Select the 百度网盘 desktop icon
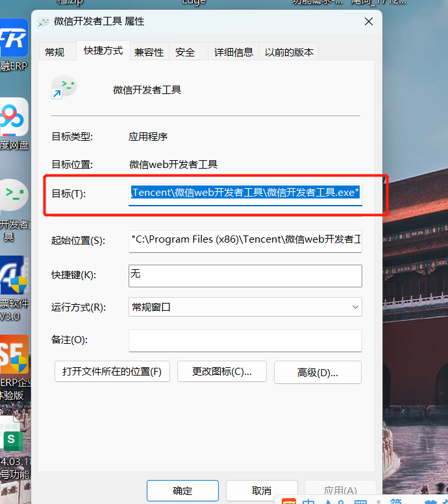The image size is (448, 504). pos(14,124)
